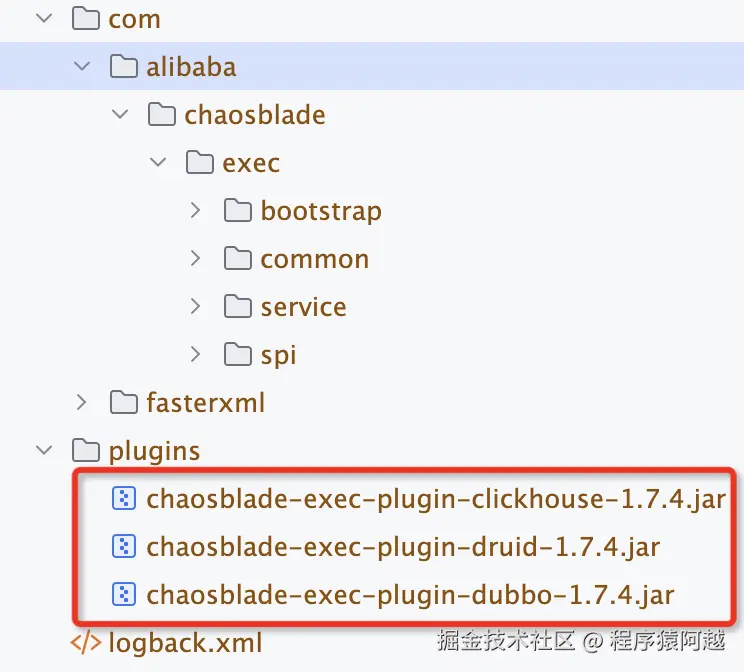Click the jar icon for the druid plugin
Viewport: 744px width, 672px height.
[x=124, y=547]
